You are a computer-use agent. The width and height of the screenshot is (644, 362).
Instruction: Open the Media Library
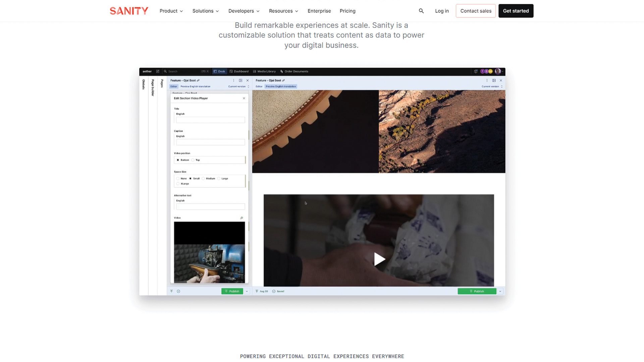(265, 71)
